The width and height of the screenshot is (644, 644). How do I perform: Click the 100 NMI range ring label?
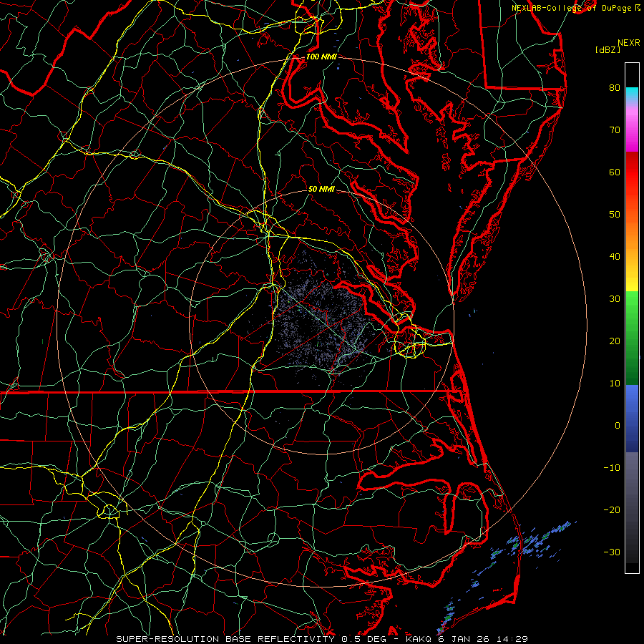click(x=321, y=57)
